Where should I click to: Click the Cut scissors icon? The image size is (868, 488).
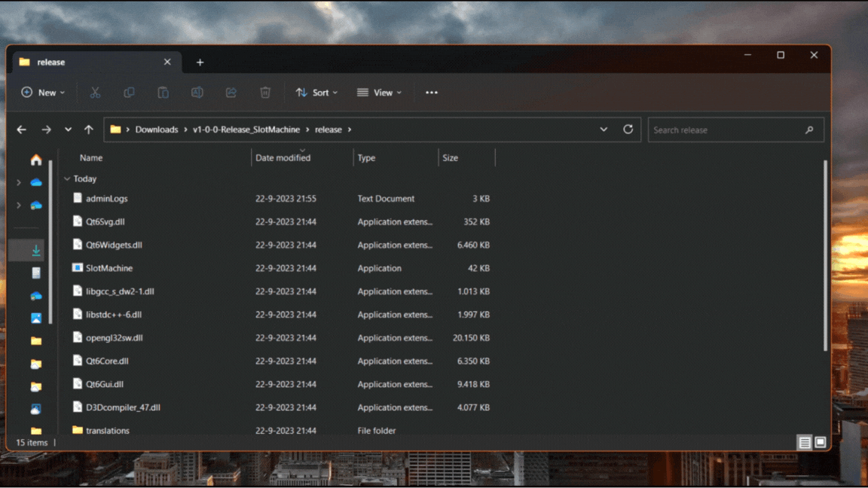95,93
